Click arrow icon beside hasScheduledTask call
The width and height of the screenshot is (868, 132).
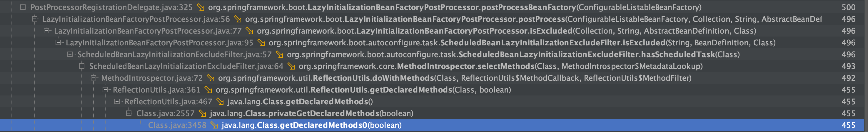tap(279, 54)
